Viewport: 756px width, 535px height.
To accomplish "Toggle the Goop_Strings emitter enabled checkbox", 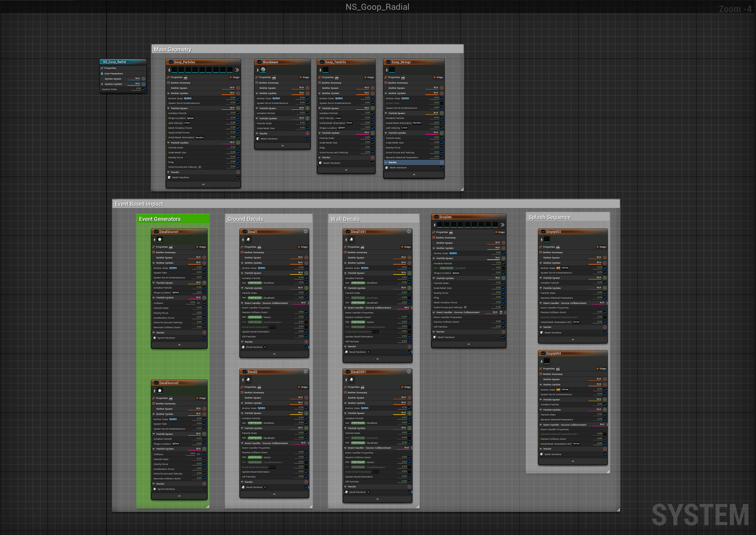I will tap(388, 62).
